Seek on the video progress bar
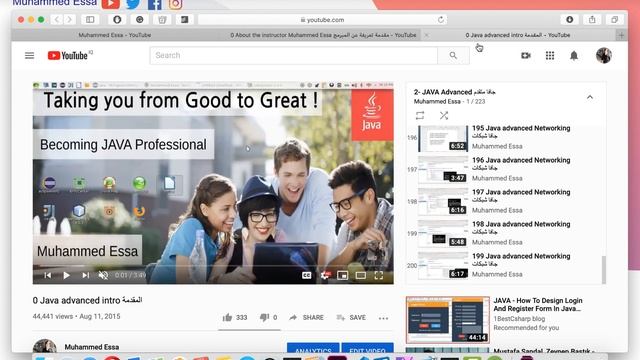The height and width of the screenshot is (360, 640). (213, 266)
